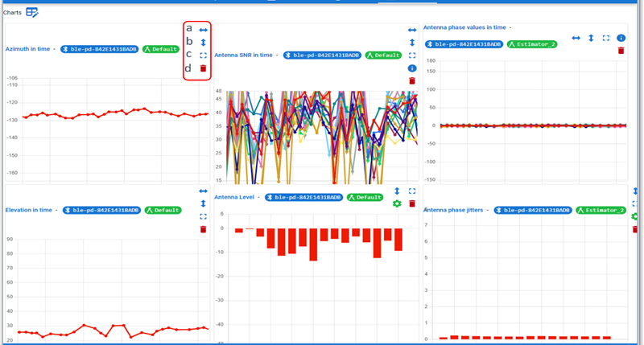Stretch Antenna SNR in time chart vertically
Screen dimensions: 644x345
pos(412,43)
